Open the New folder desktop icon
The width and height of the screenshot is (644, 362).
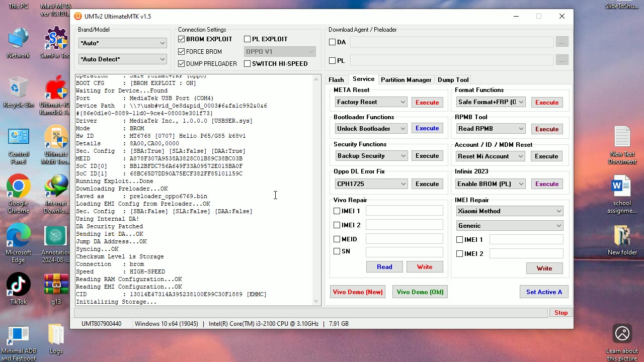pyautogui.click(x=622, y=240)
